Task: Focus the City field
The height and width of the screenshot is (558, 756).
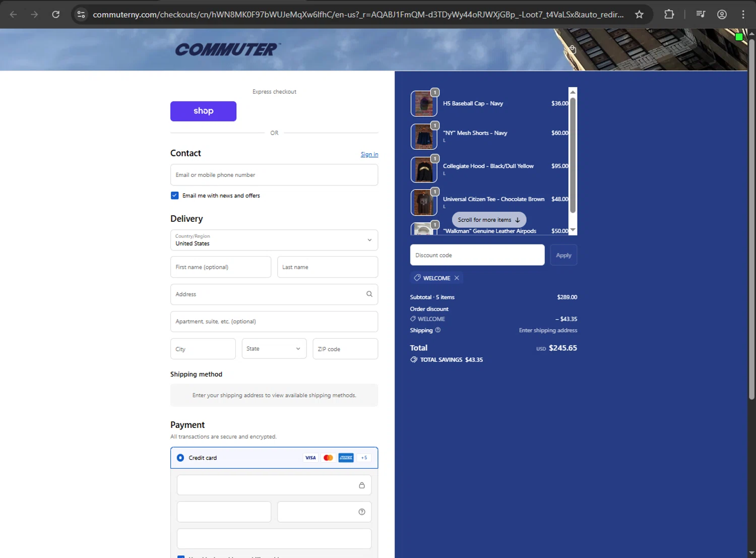Action: coord(203,348)
